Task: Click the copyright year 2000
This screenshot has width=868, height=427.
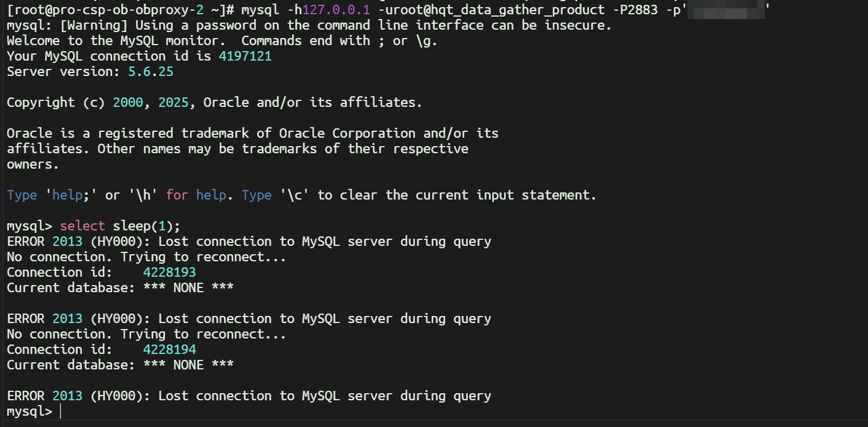Action: 128,102
